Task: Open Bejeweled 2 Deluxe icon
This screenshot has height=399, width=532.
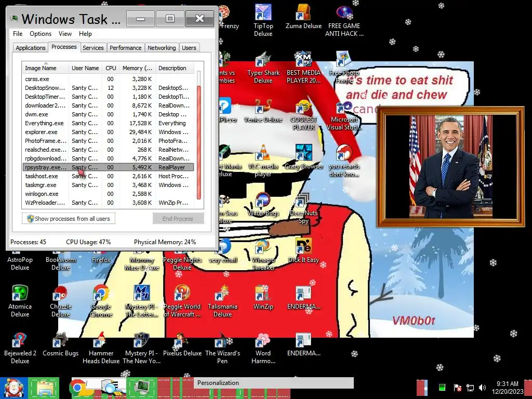Action: 20,348
